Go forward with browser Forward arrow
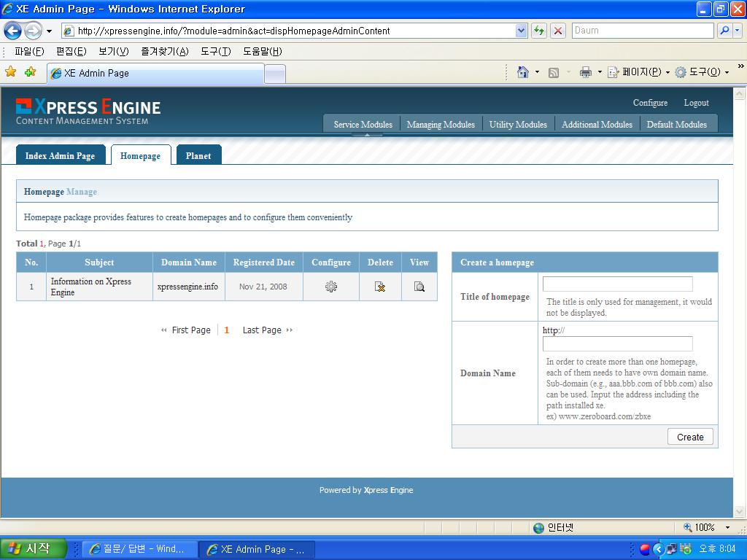The image size is (747, 560). [x=34, y=31]
